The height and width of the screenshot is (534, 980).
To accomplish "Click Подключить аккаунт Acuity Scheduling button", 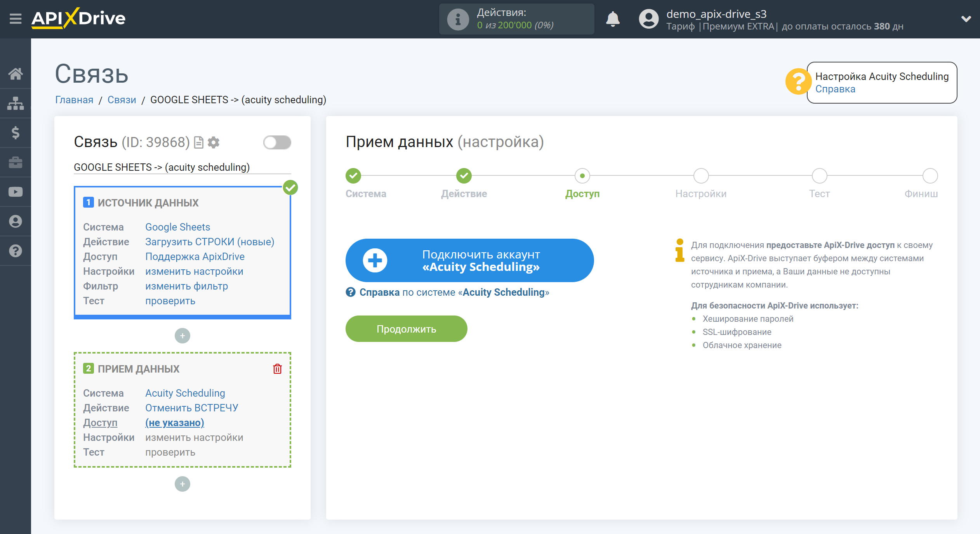I will [x=469, y=260].
